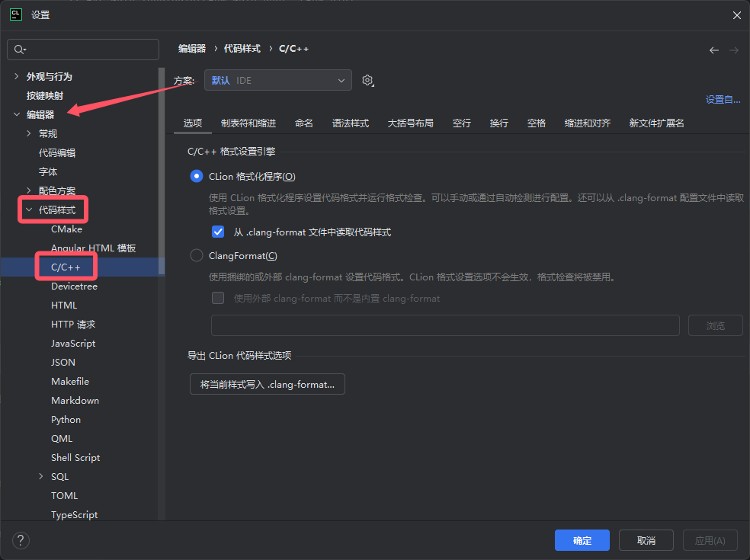Select CLion 格式化程序 radio button

[196, 177]
